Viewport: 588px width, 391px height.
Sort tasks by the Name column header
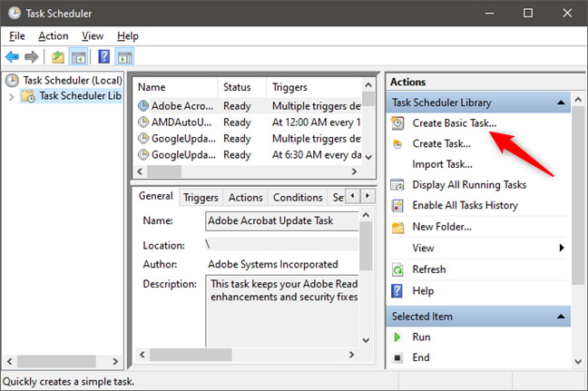(175, 87)
